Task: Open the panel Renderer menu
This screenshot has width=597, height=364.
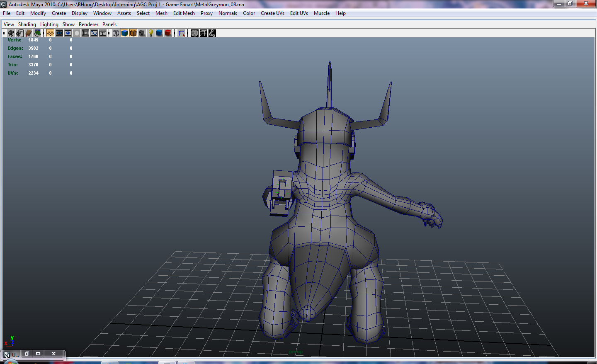Action: click(89, 24)
